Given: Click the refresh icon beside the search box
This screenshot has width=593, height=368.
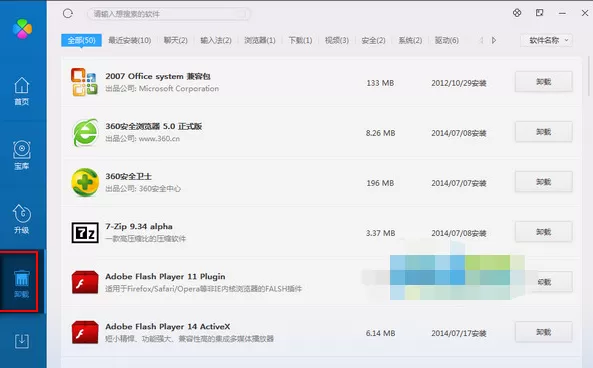Looking at the screenshot, I should tap(68, 14).
